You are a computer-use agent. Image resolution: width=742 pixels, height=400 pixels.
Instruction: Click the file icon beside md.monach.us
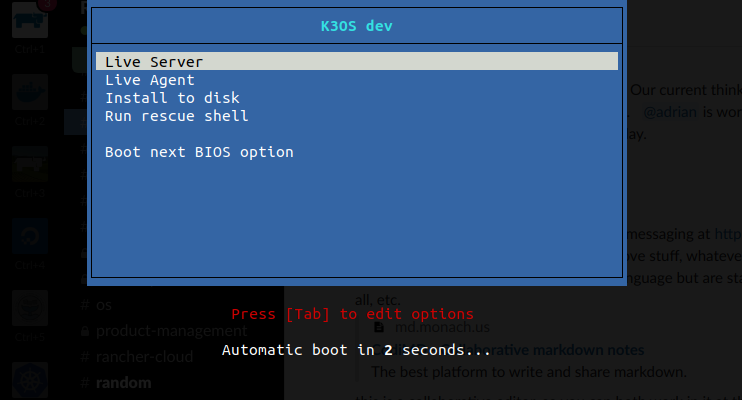click(x=379, y=327)
